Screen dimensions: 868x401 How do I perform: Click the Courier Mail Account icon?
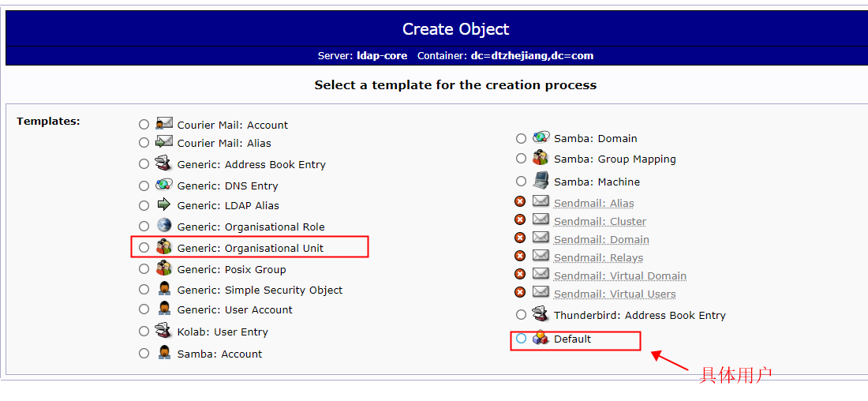pos(164,123)
